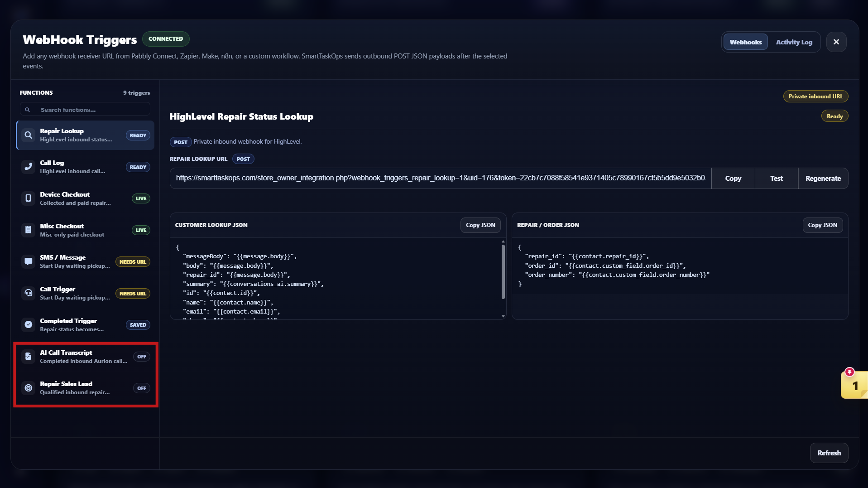This screenshot has height=488, width=868.
Task: Click the Call Trigger headset icon
Action: pyautogui.click(x=28, y=293)
